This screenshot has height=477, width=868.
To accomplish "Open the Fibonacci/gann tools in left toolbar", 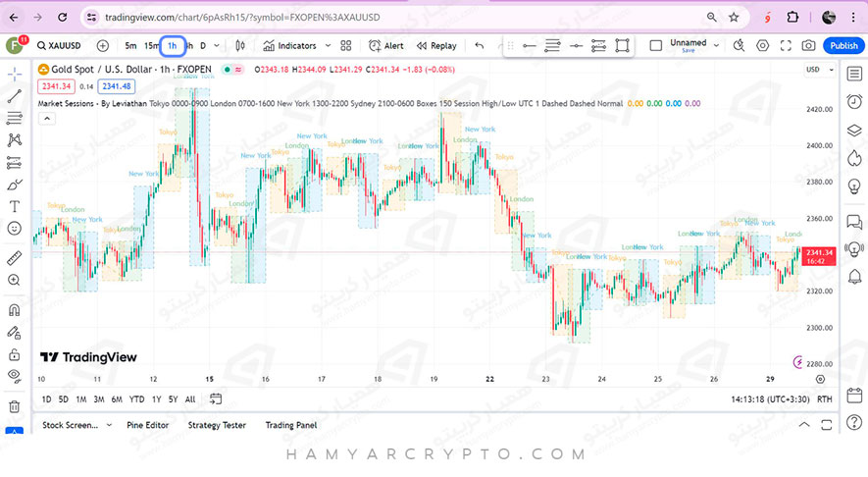I will point(15,118).
